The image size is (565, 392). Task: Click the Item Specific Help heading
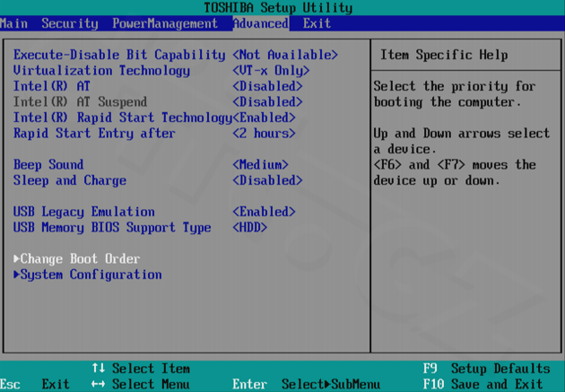pyautogui.click(x=444, y=55)
